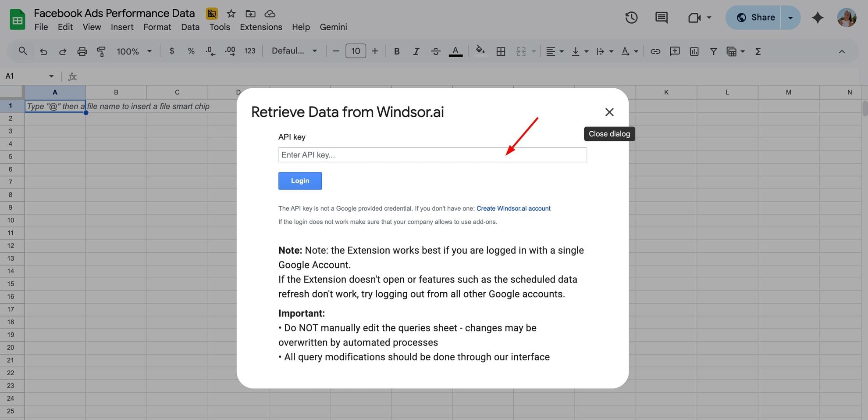Click the functions sigma icon
Image resolution: width=868 pixels, height=420 pixels.
pyautogui.click(x=758, y=51)
